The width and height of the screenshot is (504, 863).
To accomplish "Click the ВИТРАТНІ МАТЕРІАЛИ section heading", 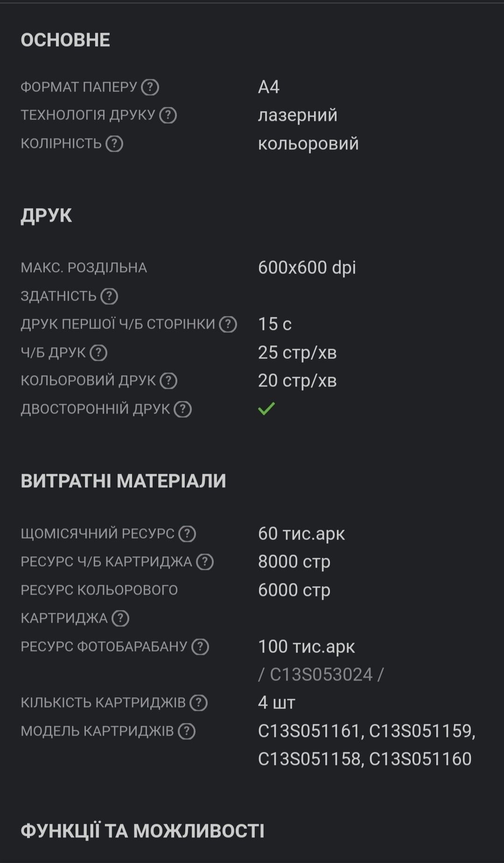I will coord(123,481).
